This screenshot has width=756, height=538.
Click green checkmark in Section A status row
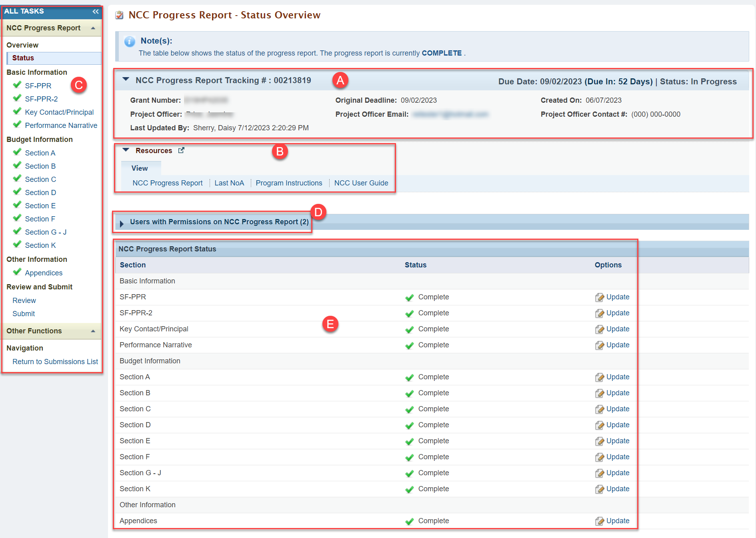click(410, 378)
